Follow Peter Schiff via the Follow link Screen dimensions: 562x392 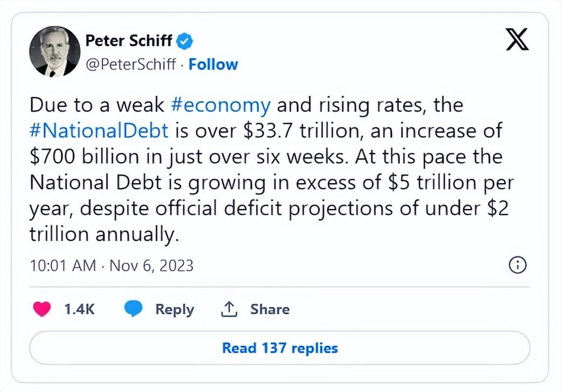tap(213, 65)
